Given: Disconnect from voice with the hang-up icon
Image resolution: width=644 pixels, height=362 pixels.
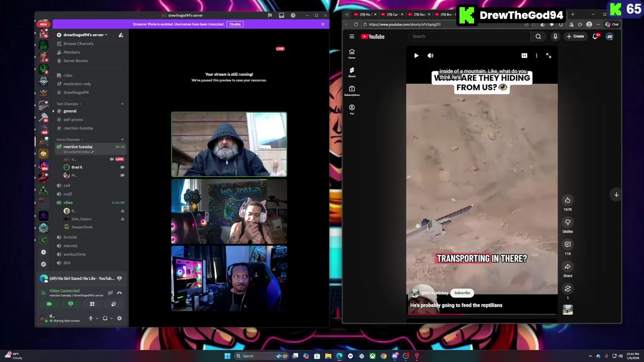Looking at the screenshot, I should (x=119, y=293).
